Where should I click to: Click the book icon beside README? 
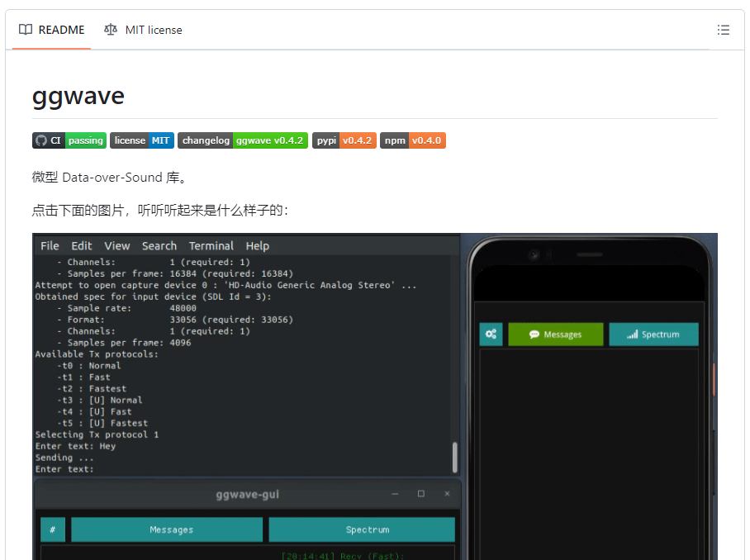pyautogui.click(x=26, y=30)
